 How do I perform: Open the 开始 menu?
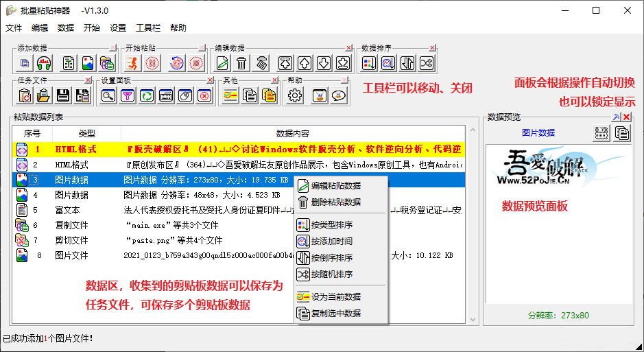(92, 28)
